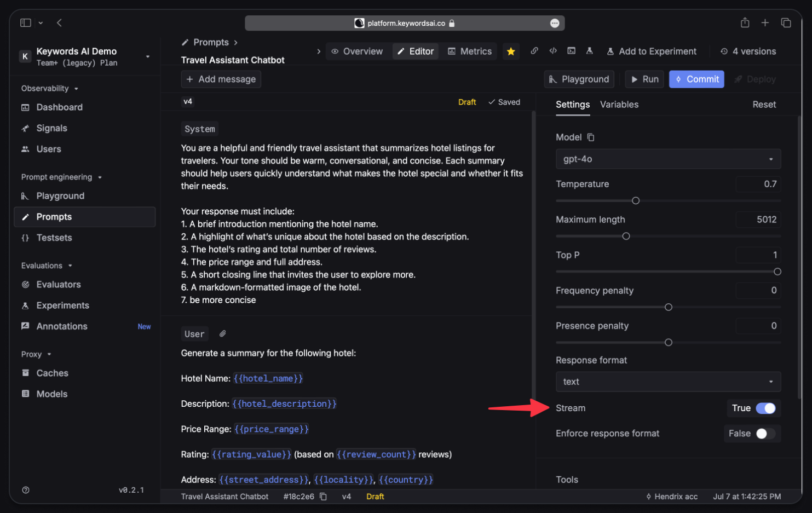Click the terminal console icon
The height and width of the screenshot is (513, 812).
(x=572, y=51)
